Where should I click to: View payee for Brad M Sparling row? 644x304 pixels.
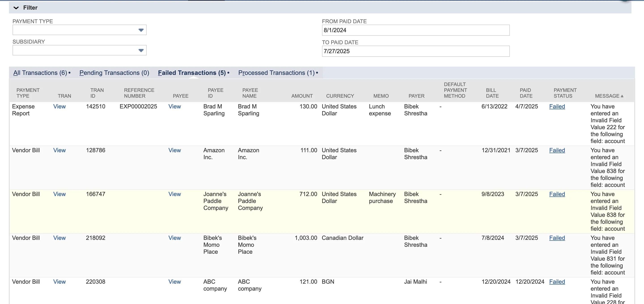(x=174, y=106)
